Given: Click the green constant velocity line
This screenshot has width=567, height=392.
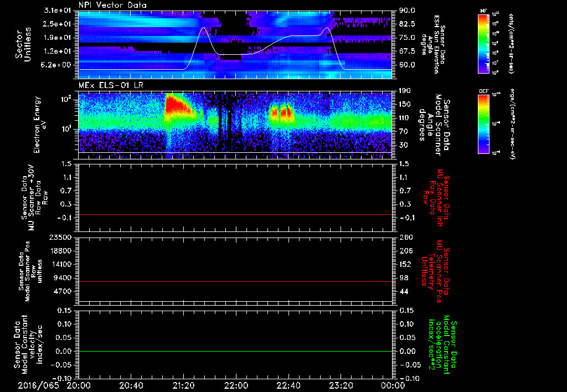Looking at the screenshot, I should (x=235, y=351).
